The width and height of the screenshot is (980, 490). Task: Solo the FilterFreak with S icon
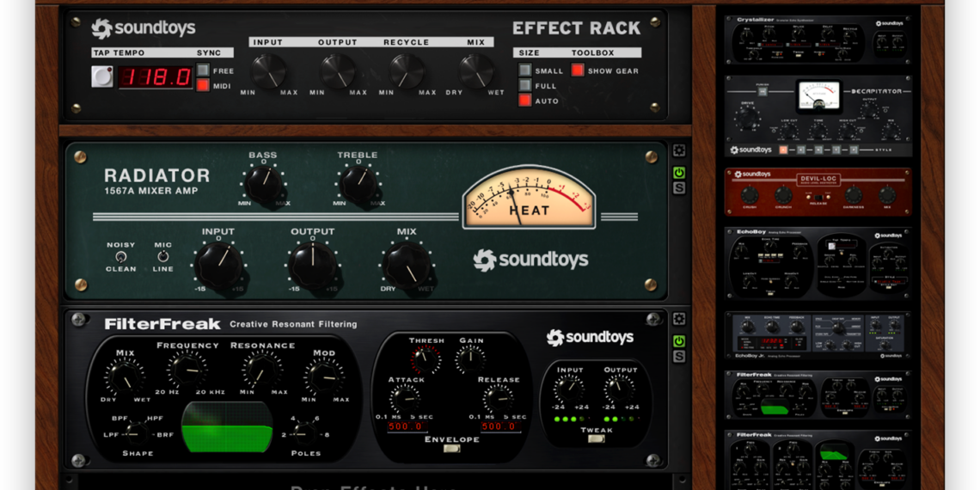click(x=679, y=356)
